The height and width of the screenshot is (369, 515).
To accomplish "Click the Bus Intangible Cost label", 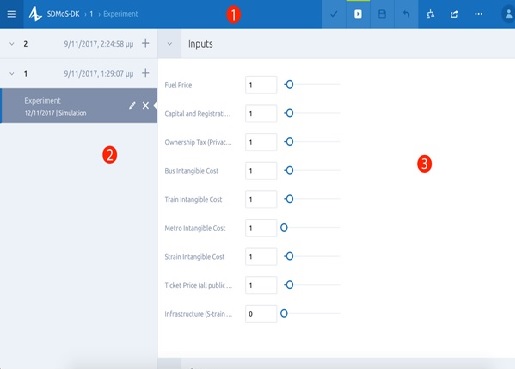I will pyautogui.click(x=191, y=171).
